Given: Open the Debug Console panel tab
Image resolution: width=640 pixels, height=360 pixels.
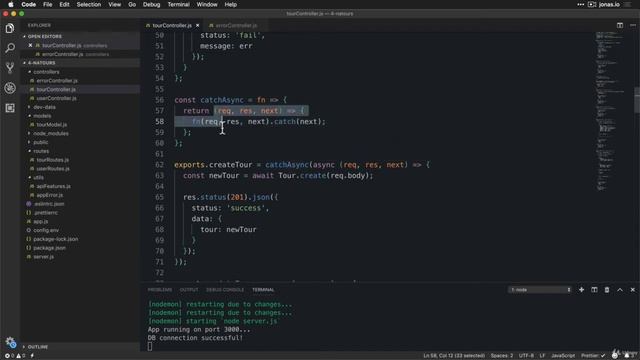Looking at the screenshot, I should pos(225,290).
